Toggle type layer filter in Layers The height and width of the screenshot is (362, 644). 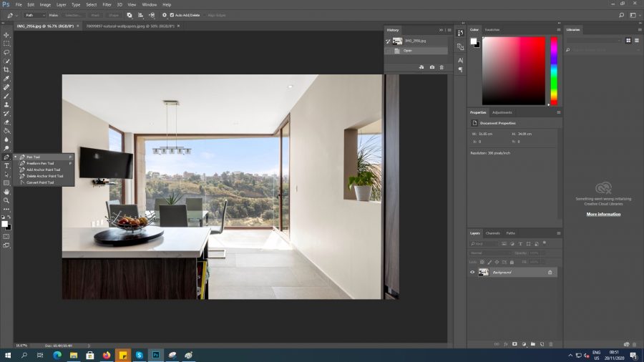[520, 244]
